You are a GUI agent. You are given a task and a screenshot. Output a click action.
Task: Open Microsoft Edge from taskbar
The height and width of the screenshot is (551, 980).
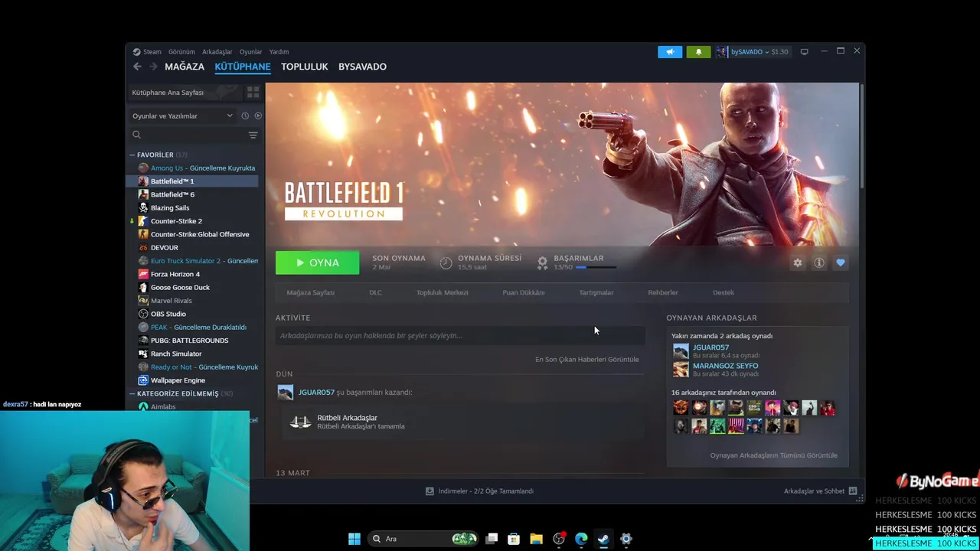click(x=581, y=539)
